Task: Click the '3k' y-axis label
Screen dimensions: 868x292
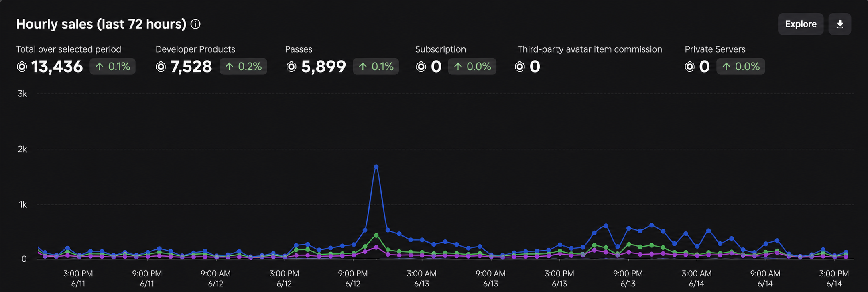Action: click(x=22, y=94)
